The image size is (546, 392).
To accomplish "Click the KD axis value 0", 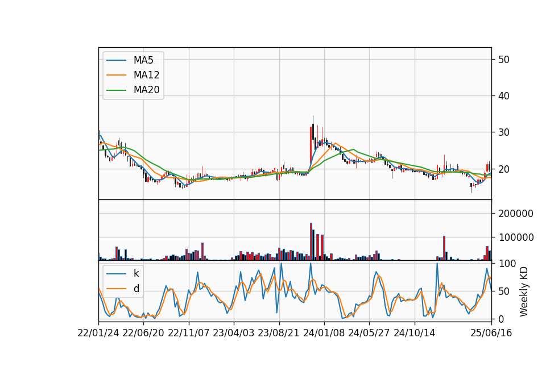I will 501,319.
